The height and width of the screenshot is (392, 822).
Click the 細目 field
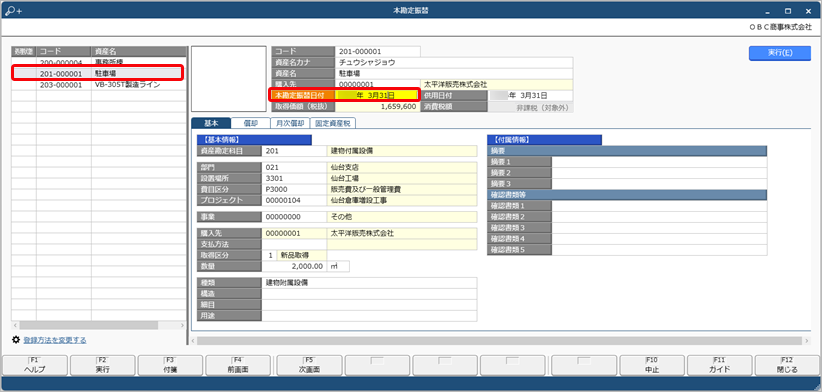pyautogui.click(x=369, y=305)
